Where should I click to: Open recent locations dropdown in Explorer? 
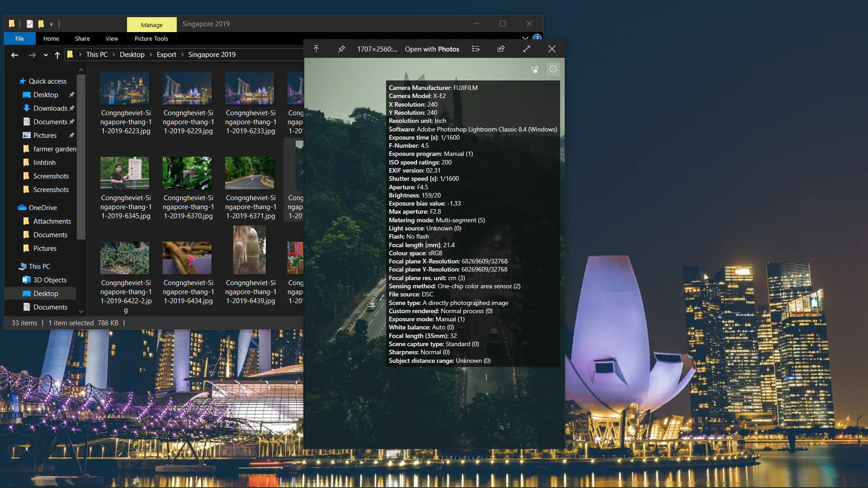(46, 55)
